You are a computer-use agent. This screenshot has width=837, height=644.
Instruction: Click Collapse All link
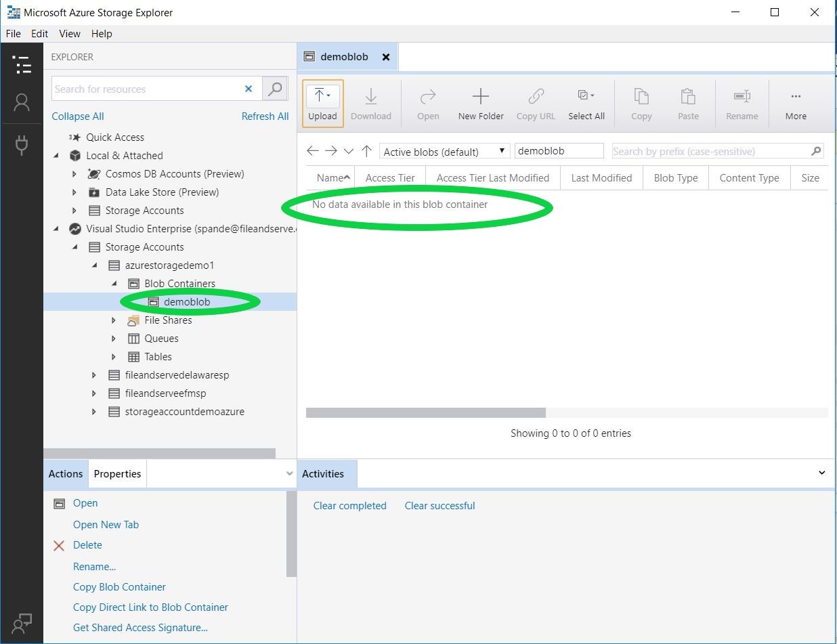tap(78, 116)
